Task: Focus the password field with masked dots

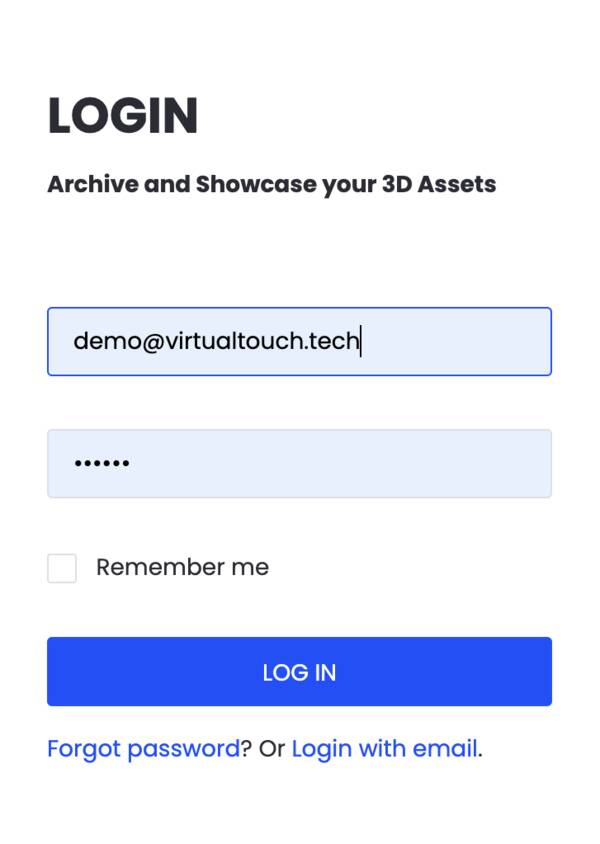Action: pyautogui.click(x=299, y=463)
